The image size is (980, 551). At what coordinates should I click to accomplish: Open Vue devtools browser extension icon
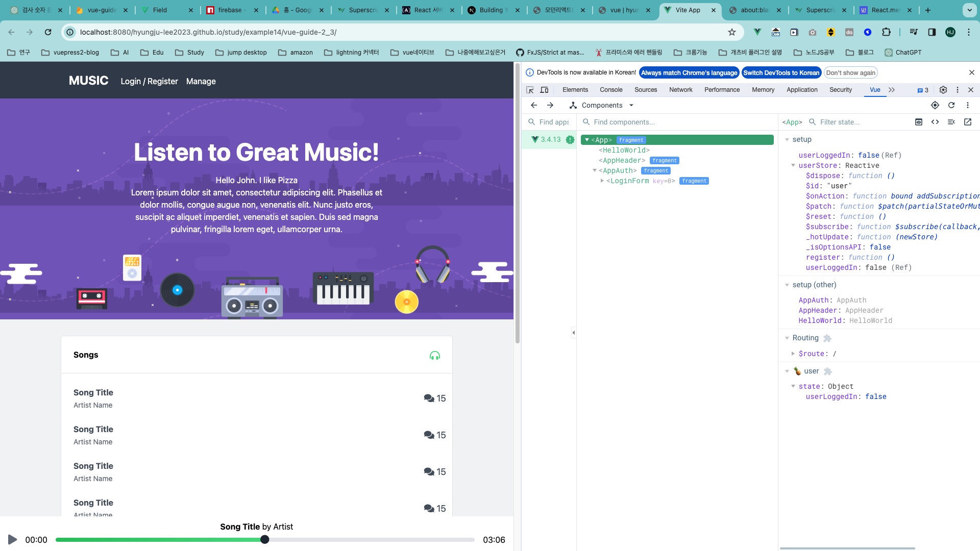coord(757,32)
